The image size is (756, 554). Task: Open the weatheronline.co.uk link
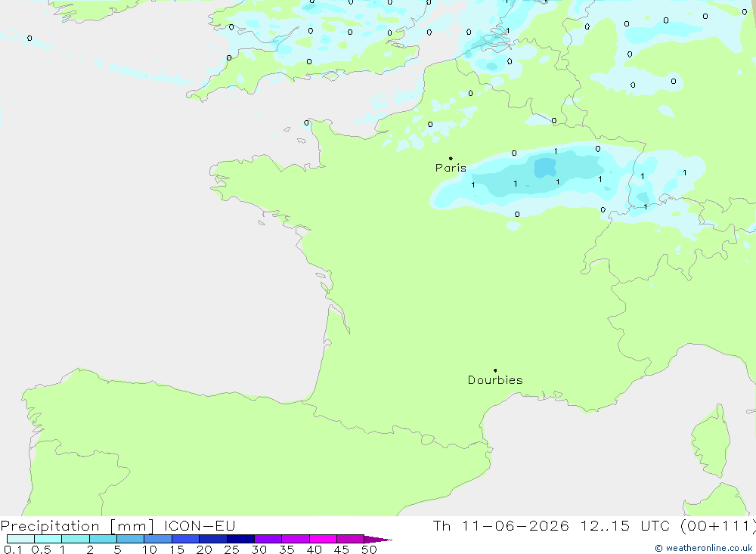[x=703, y=548]
